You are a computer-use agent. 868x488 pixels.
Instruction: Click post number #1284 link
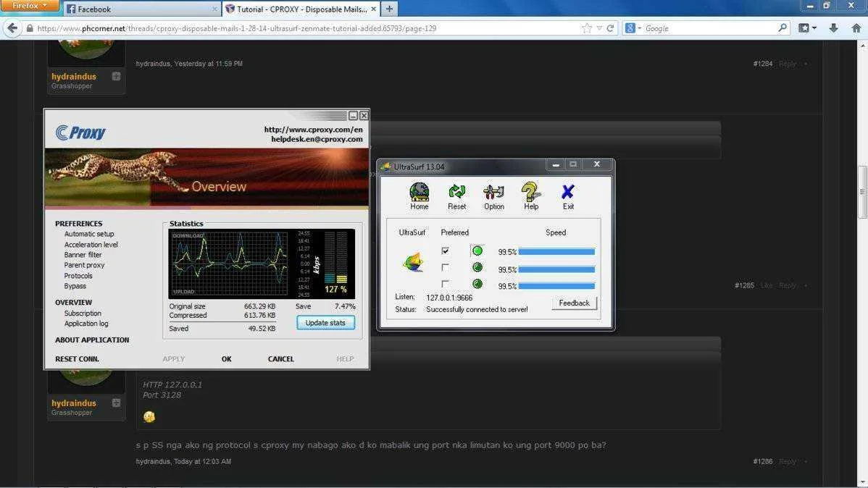coord(762,64)
